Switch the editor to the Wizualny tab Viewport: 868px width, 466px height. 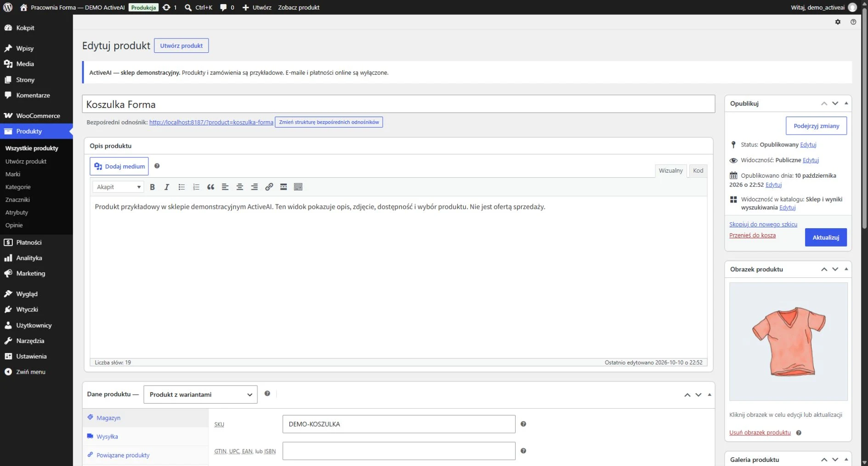pos(670,171)
